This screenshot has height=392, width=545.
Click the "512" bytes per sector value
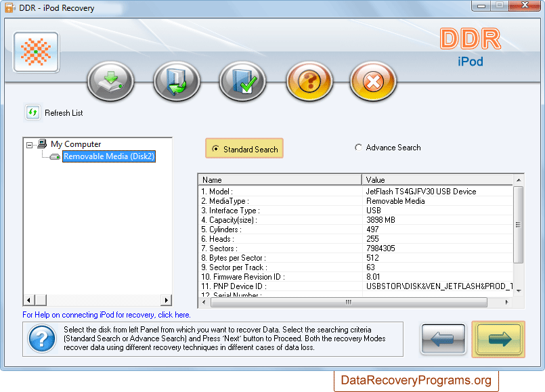click(x=372, y=258)
